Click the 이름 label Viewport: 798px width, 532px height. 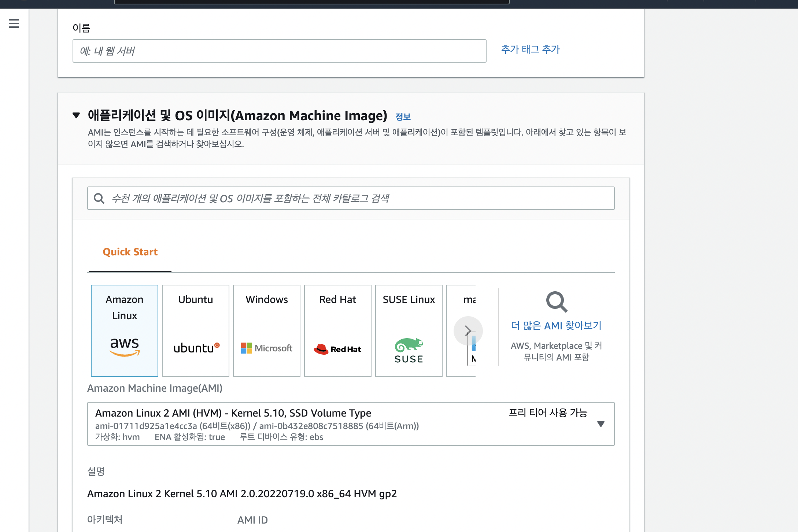pyautogui.click(x=81, y=28)
